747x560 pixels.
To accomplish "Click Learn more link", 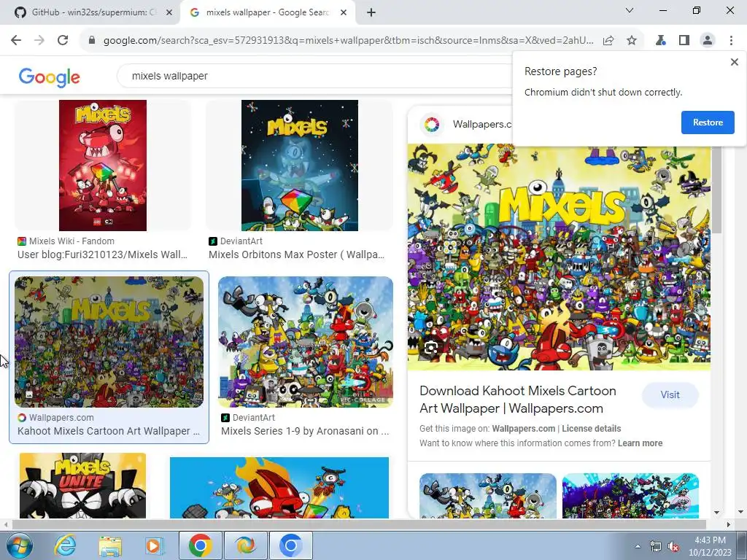I will (640, 443).
